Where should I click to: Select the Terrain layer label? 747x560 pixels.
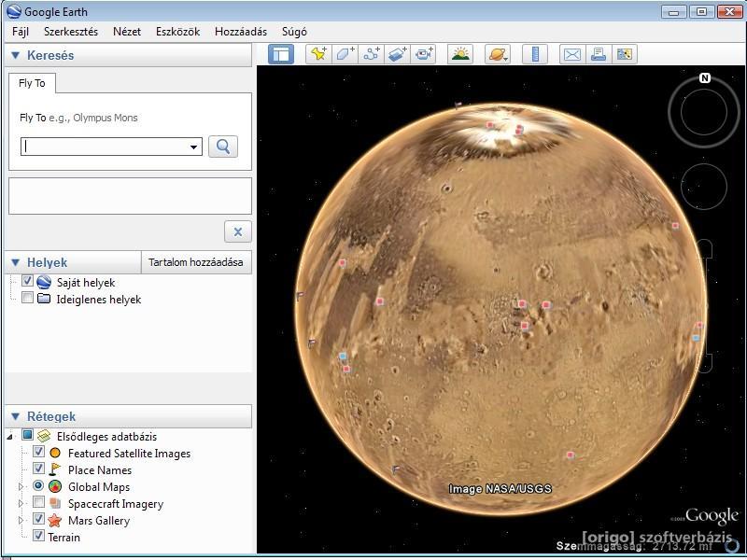(x=63, y=538)
